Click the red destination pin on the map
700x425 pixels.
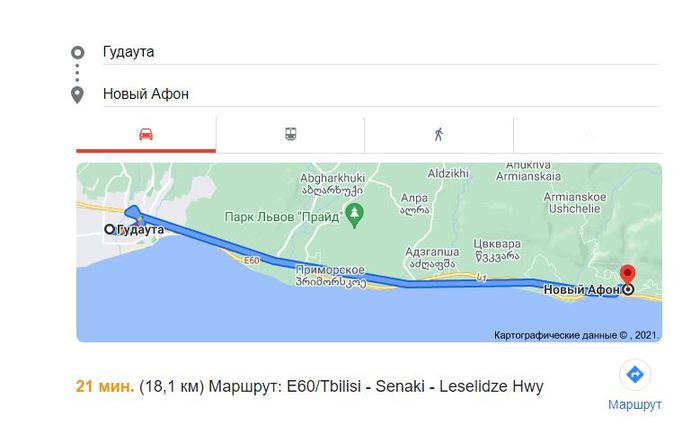pos(628,274)
